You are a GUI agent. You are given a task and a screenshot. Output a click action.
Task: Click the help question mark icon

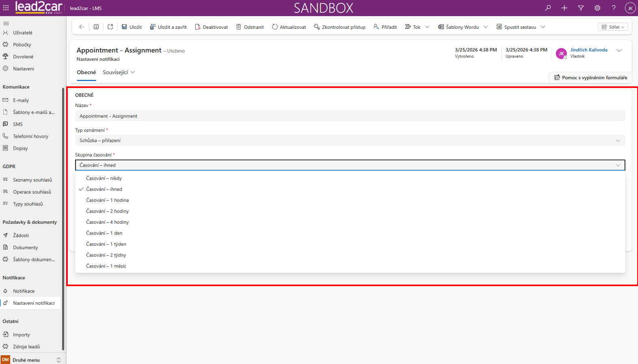[x=614, y=8]
